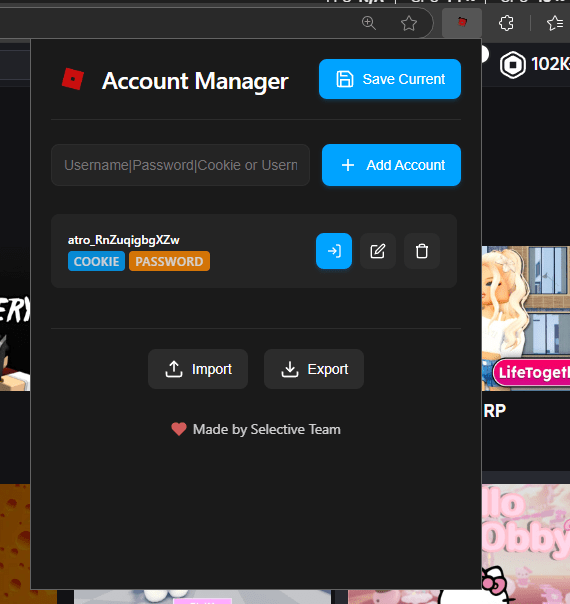
Task: Click the Add Account button
Action: (x=391, y=165)
